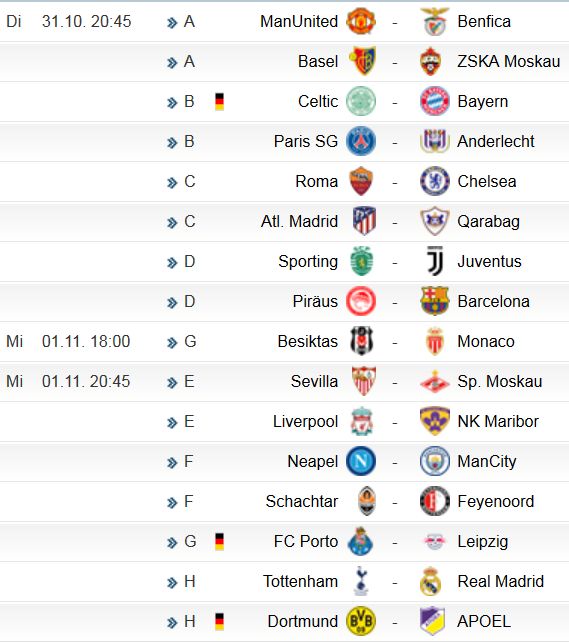The height and width of the screenshot is (643, 569).
Task: Click the Feyenoord team name
Action: click(496, 502)
